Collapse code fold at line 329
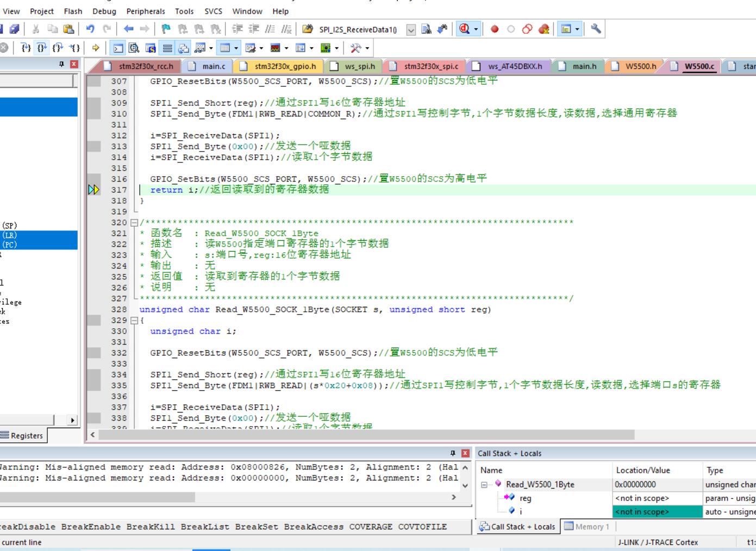Viewport: 756px width, 551px height. coord(134,320)
